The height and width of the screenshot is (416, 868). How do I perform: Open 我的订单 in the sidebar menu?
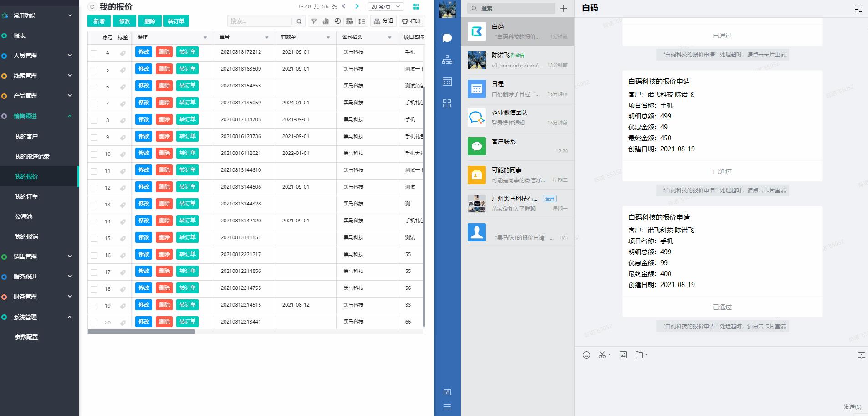[26, 196]
